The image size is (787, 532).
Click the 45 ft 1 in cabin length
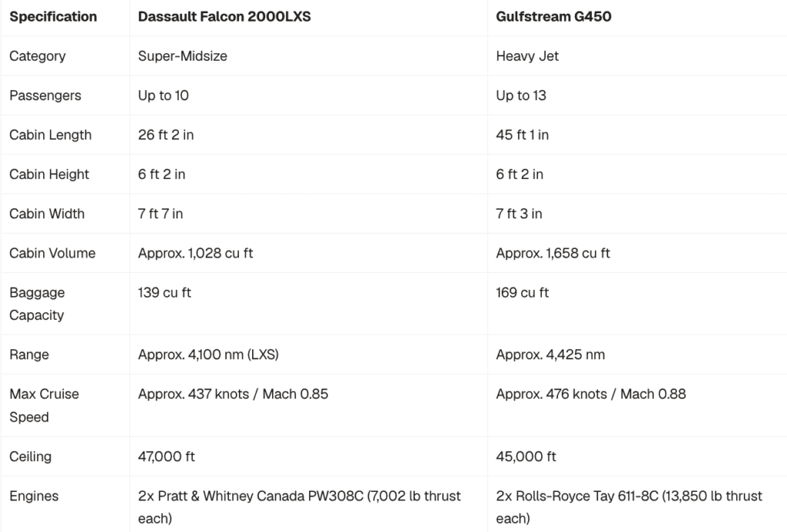[523, 135]
